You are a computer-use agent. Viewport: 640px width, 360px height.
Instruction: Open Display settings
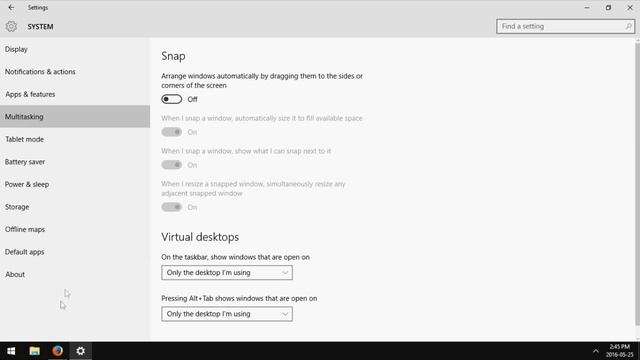(x=75, y=49)
